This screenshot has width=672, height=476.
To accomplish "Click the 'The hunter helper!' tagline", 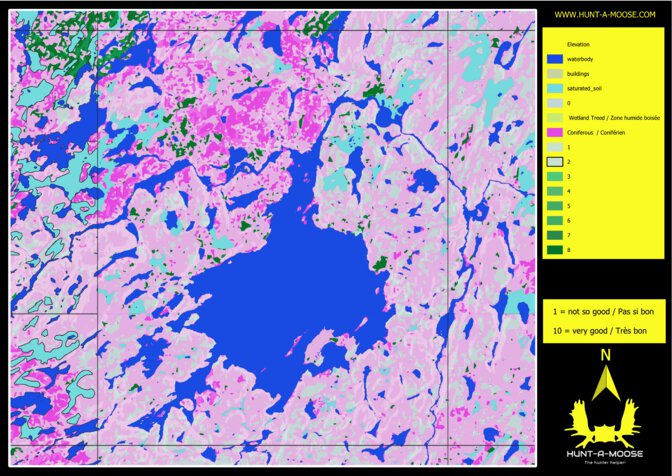I will [604, 462].
